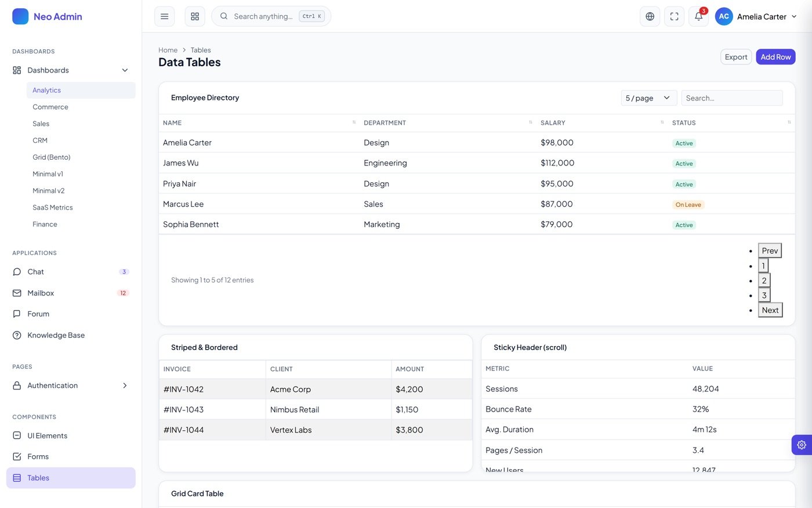Image resolution: width=812 pixels, height=508 pixels.
Task: Collapse the Dashboards section chevron
Action: [125, 70]
